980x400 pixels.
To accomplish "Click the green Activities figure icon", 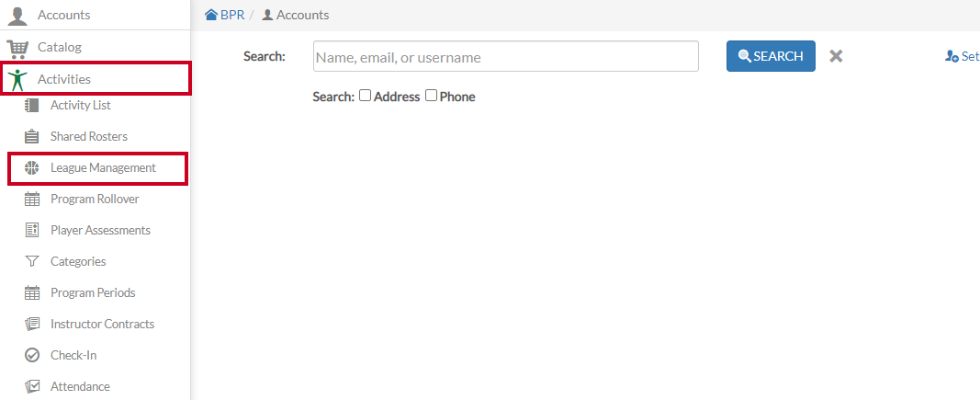I will point(18,79).
